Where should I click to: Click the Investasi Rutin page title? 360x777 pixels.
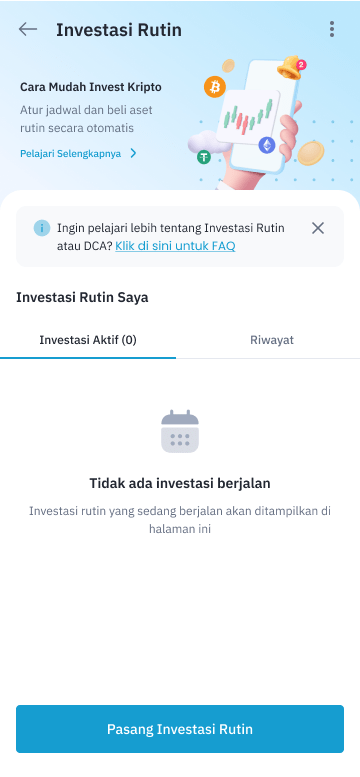[119, 30]
